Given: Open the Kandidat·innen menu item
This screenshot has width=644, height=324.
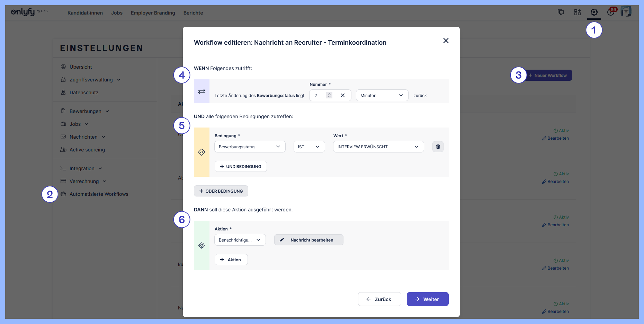Looking at the screenshot, I should (85, 13).
